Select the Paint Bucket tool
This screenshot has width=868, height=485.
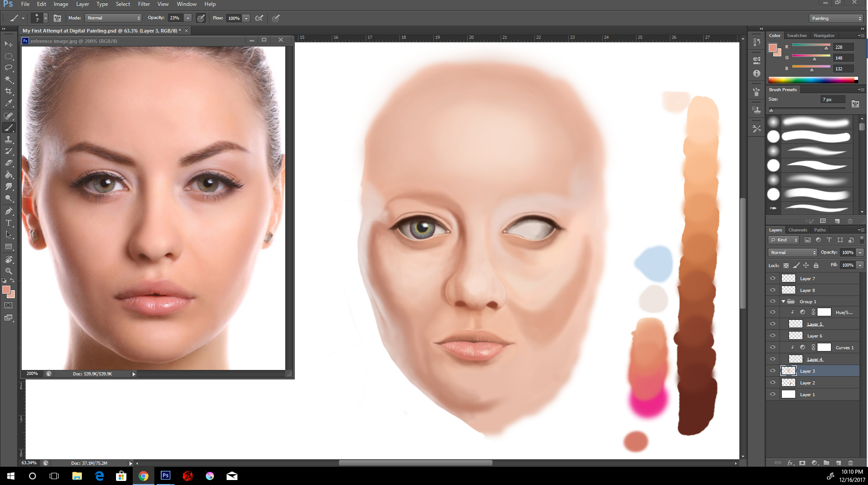pyautogui.click(x=9, y=175)
